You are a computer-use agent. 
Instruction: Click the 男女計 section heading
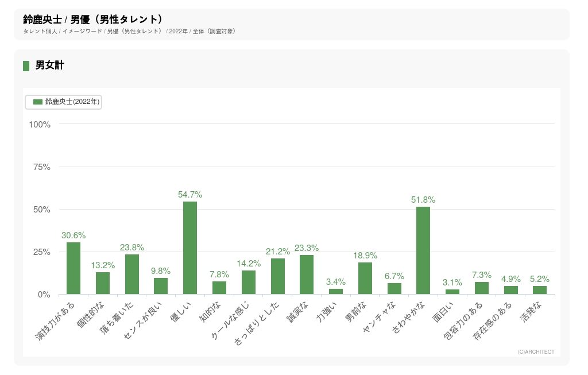[x=49, y=65]
